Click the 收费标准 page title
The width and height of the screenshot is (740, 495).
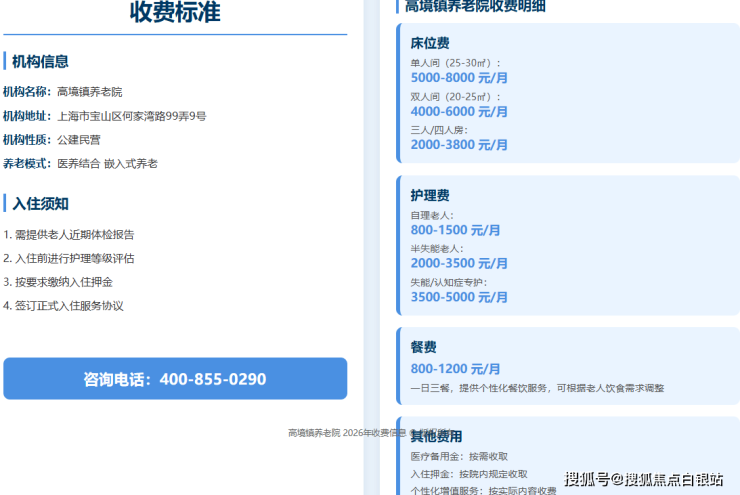point(175,11)
